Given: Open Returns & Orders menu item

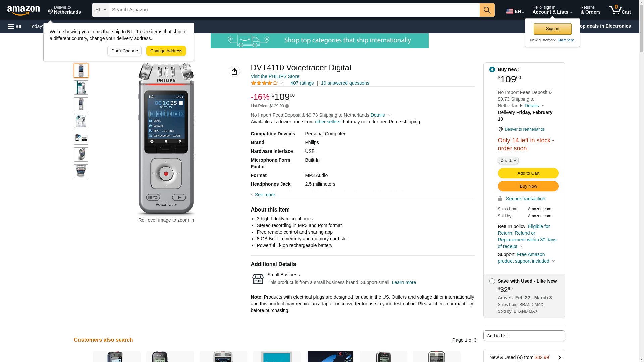Looking at the screenshot, I should coord(590,10).
